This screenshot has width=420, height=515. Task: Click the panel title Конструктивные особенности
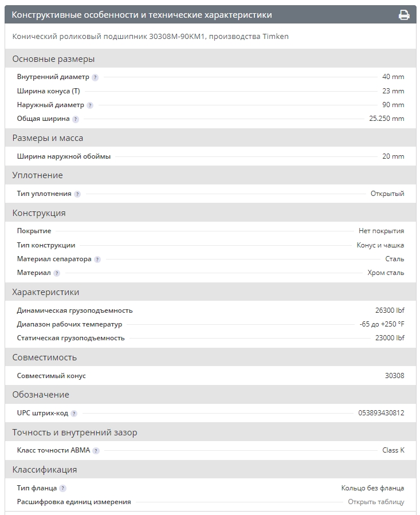click(x=142, y=15)
